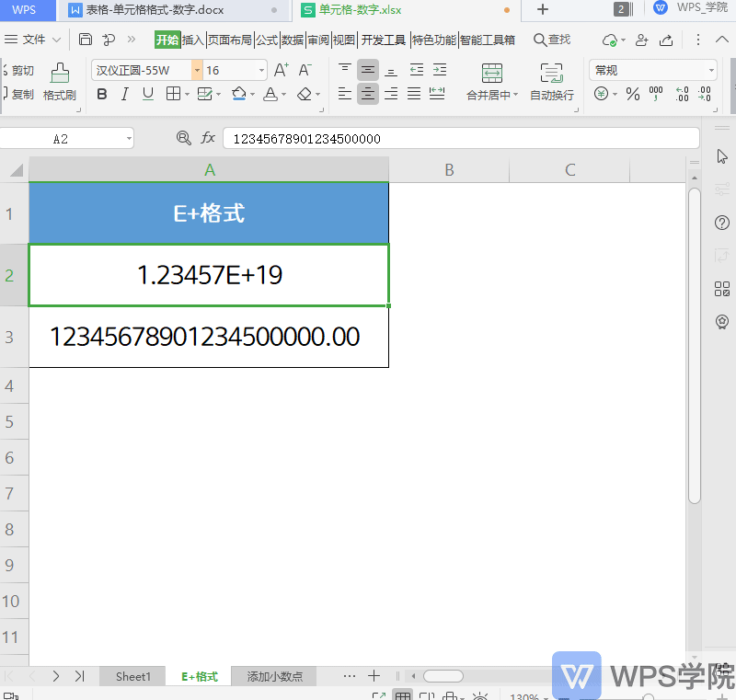Viewport: 736px width, 700px height.
Task: Expand fill color options arrow
Action: coord(252,95)
